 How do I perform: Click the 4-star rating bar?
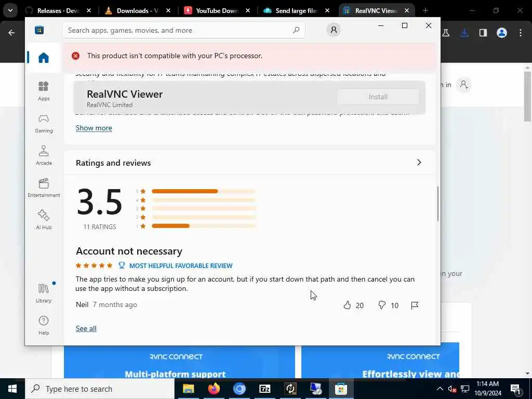click(204, 200)
